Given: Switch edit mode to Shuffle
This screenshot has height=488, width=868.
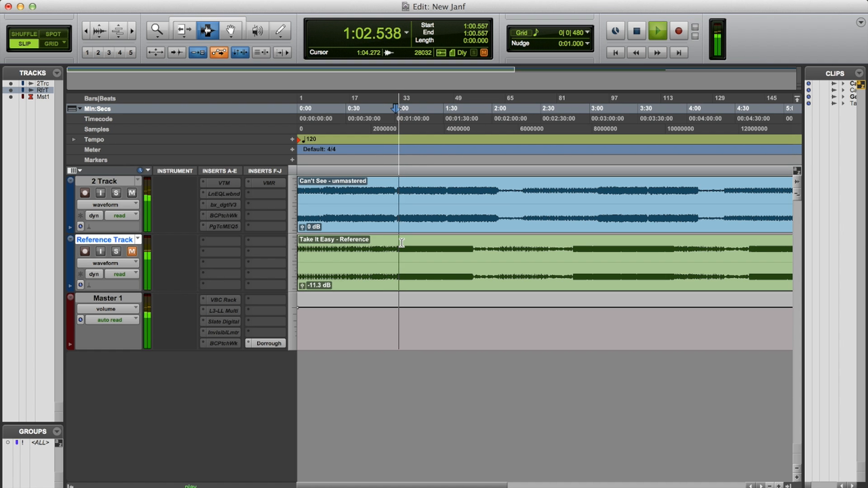Looking at the screenshot, I should click(24, 34).
